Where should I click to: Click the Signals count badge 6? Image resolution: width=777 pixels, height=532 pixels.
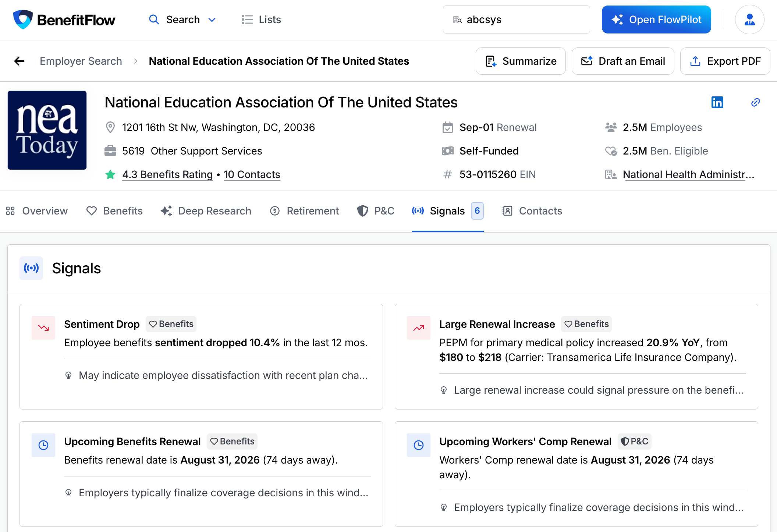477,211
